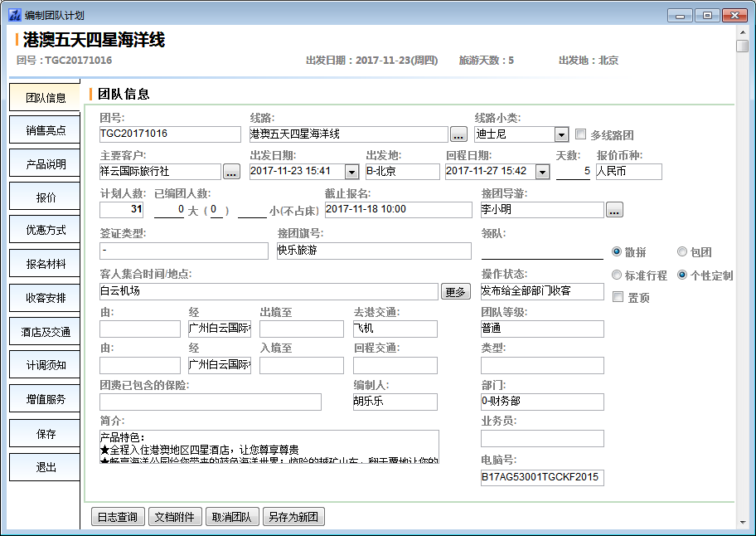Open the 收客安排 tab
This screenshot has height=536, width=756.
[x=45, y=298]
